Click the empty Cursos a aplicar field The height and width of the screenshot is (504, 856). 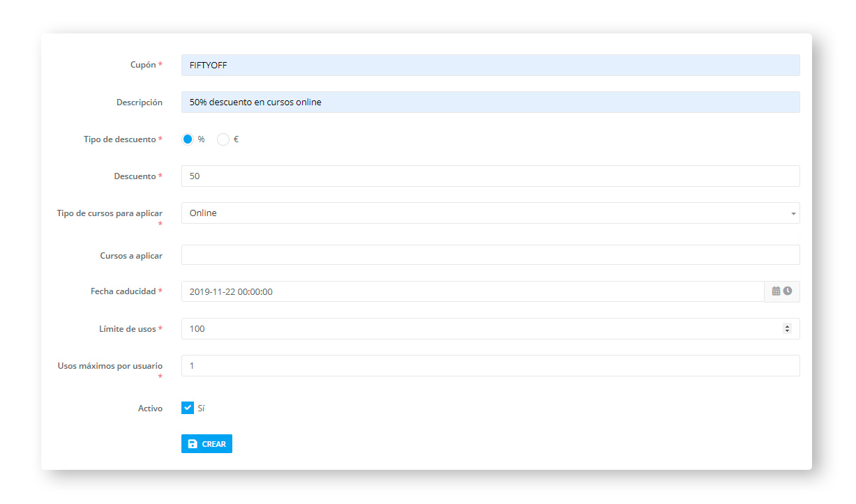coord(490,255)
